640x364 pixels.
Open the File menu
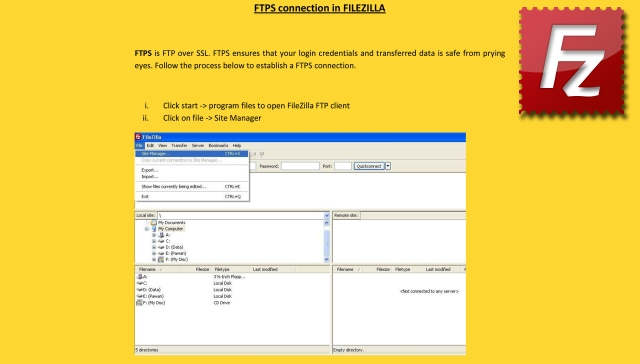point(139,145)
